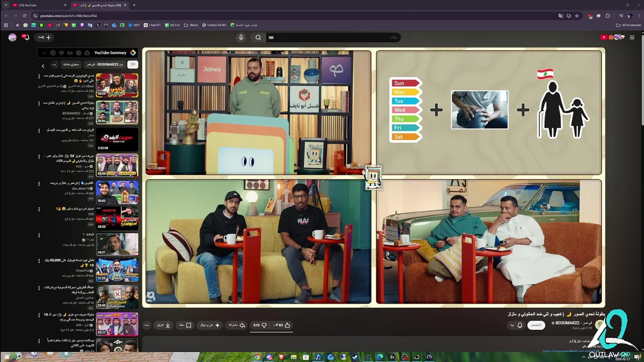
Task: Like the video with thumbs-up button
Action: (x=283, y=325)
